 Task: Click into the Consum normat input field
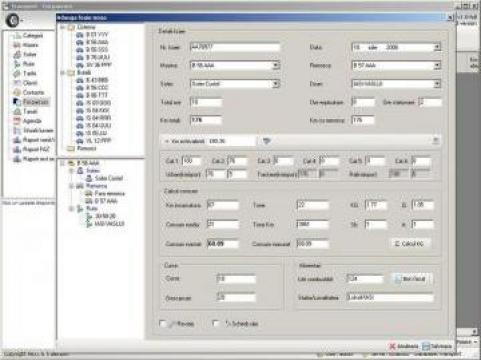coord(223,244)
